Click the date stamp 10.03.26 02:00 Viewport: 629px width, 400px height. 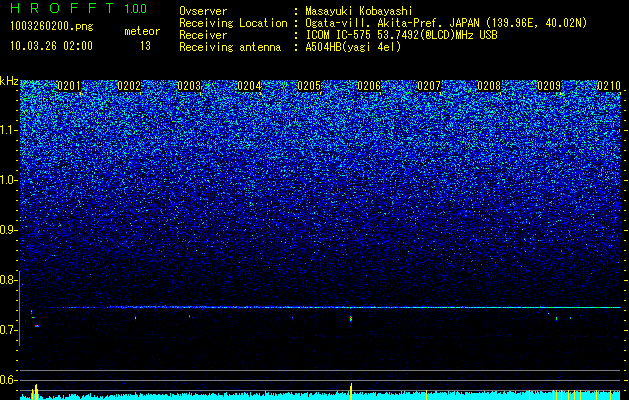pyautogui.click(x=51, y=46)
